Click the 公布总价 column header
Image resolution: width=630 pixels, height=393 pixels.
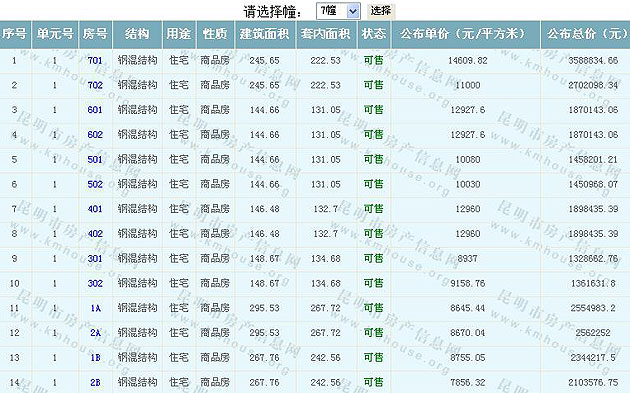click(x=586, y=35)
